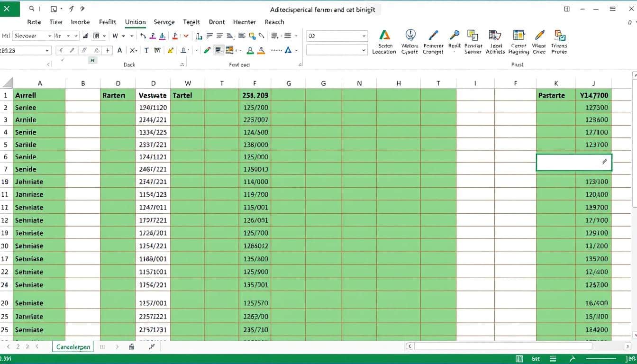Expand the Dack group dialog launcher
This screenshot has width=637, height=364.
[x=182, y=64]
